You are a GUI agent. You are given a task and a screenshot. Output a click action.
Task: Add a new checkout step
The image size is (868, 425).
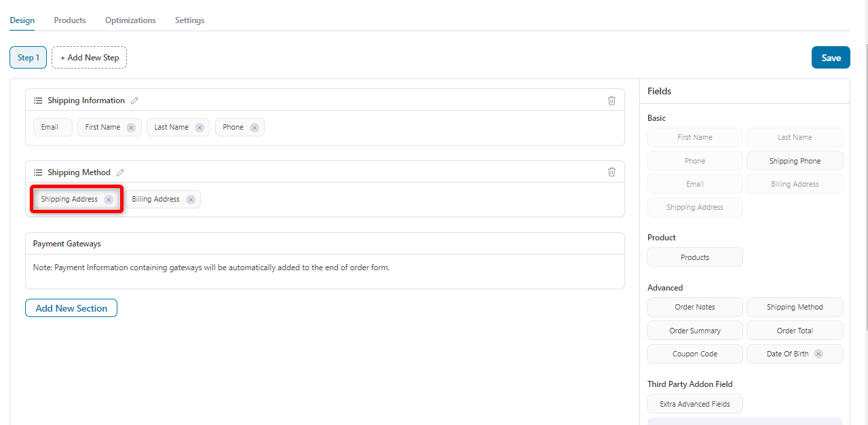(90, 58)
